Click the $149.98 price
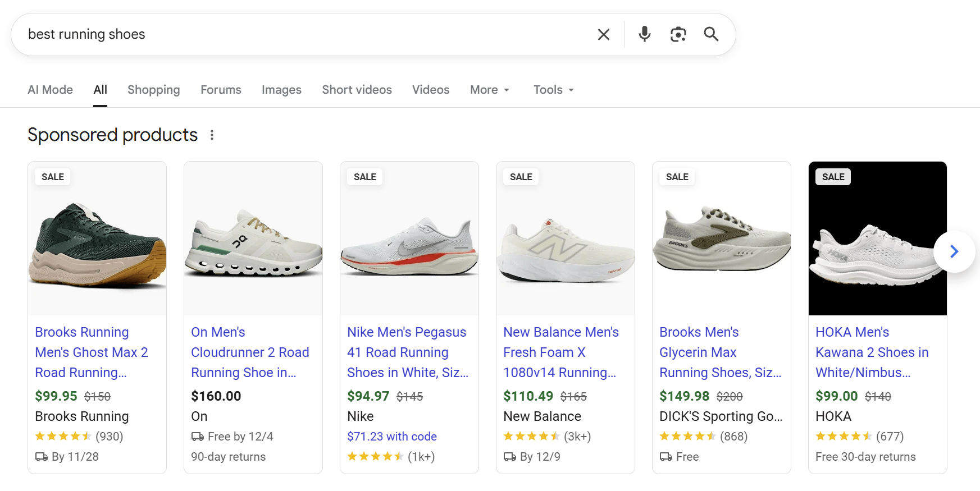Screen dimensions: 980x491 point(685,396)
